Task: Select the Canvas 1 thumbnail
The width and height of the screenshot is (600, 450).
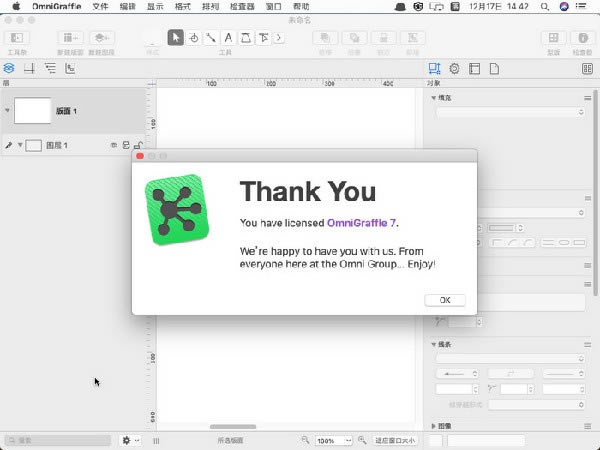Action: pos(33,111)
